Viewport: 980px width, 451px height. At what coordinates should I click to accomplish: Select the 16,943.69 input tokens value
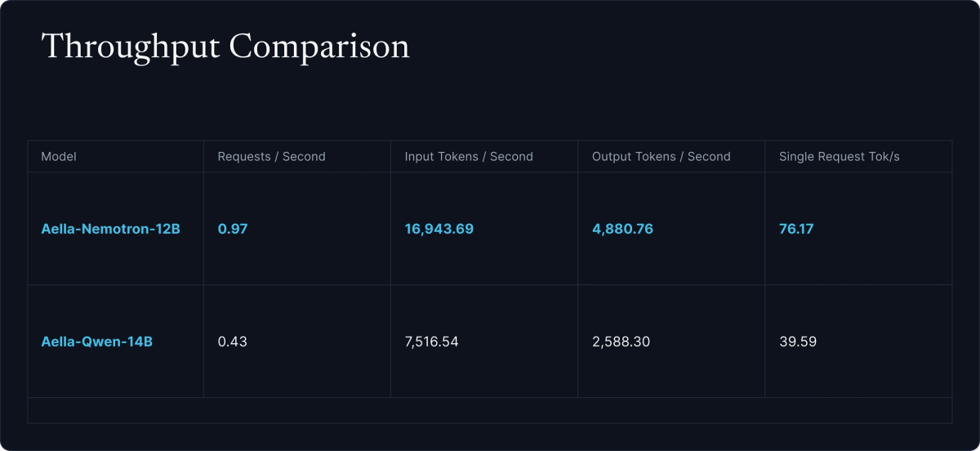[x=439, y=229]
